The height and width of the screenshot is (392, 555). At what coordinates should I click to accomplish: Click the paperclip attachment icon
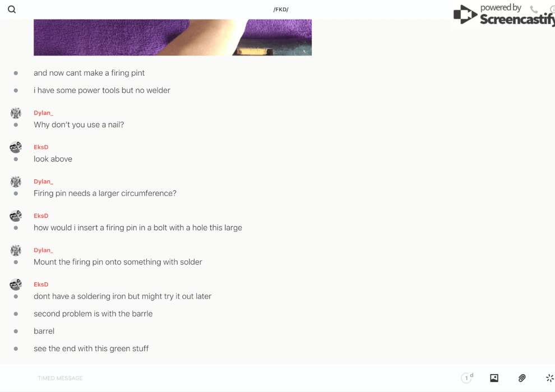pos(522,378)
